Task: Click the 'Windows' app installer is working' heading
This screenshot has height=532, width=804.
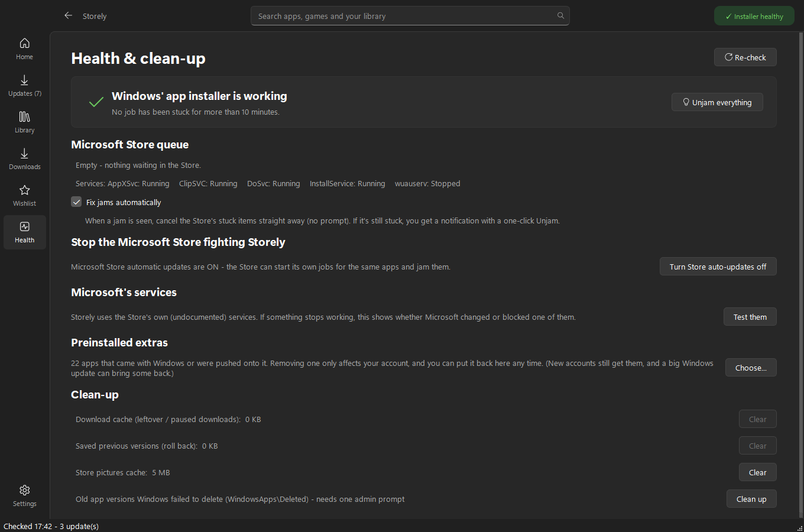Action: [199, 96]
